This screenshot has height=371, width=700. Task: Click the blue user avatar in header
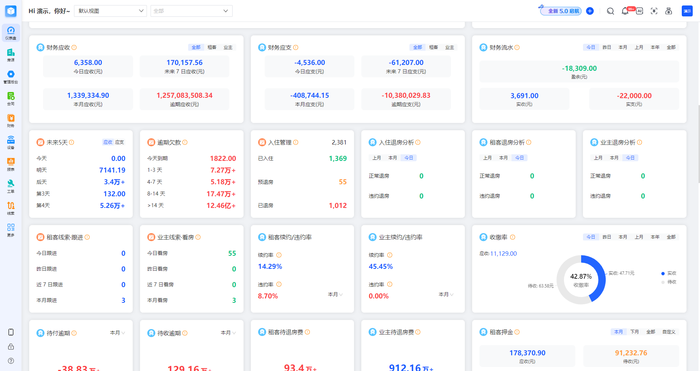click(x=687, y=11)
